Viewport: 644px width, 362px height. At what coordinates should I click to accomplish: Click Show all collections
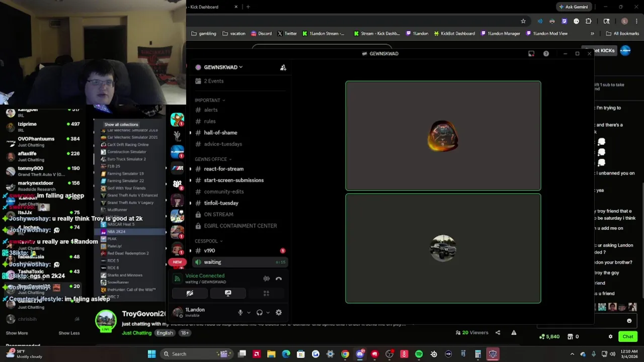click(121, 125)
